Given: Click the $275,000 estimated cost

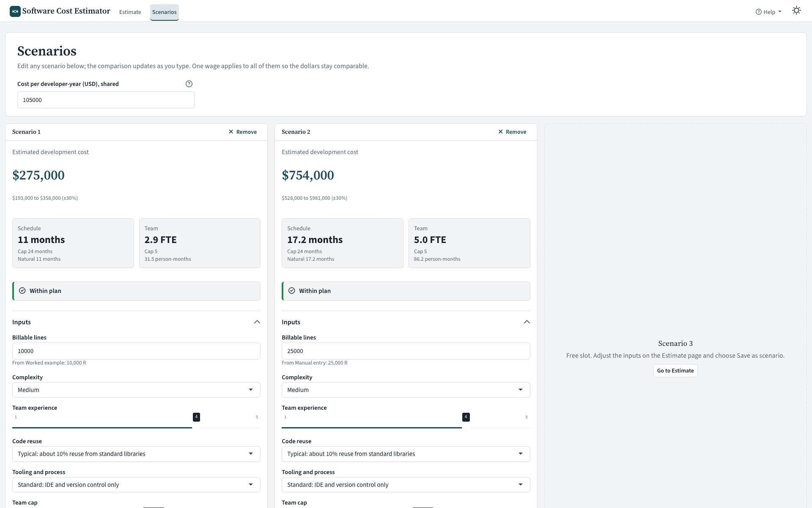Looking at the screenshot, I should coord(38,175).
